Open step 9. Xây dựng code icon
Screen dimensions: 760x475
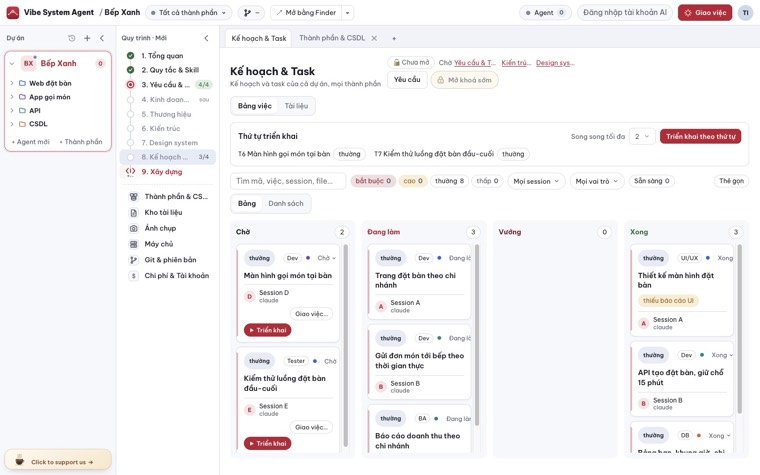pyautogui.click(x=130, y=172)
